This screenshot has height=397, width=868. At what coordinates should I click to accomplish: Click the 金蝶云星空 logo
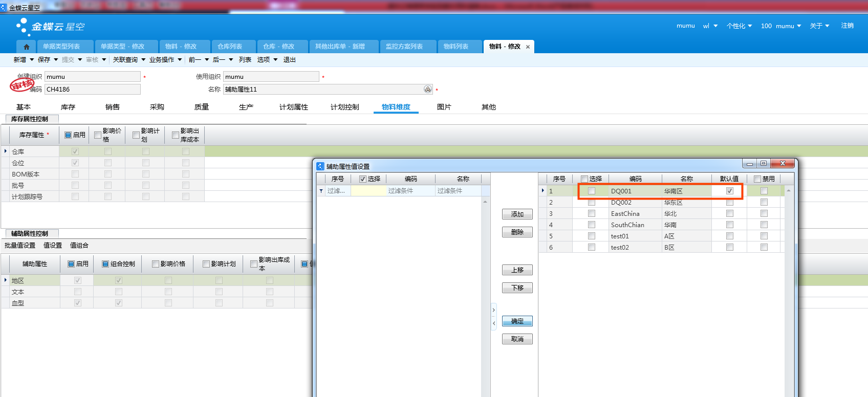click(x=50, y=27)
